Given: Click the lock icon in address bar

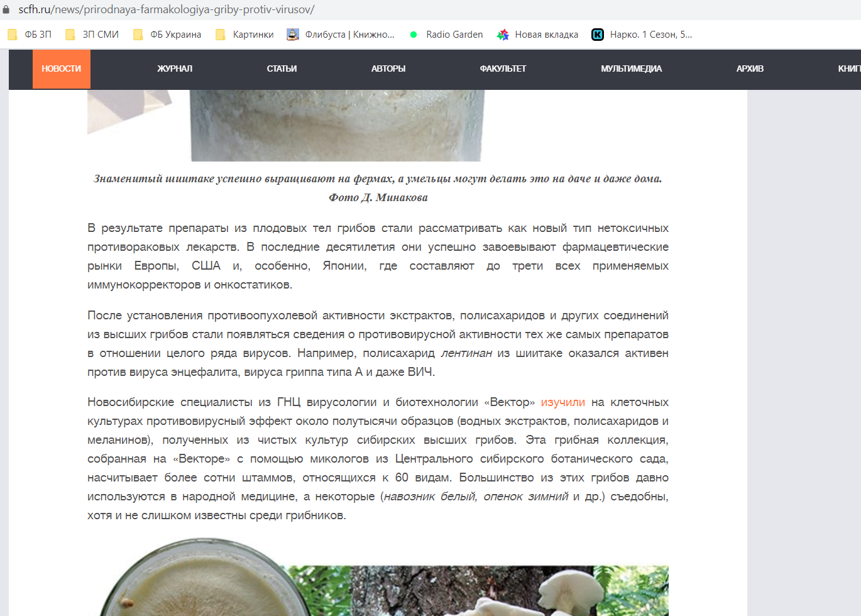Looking at the screenshot, I should point(6,10).
